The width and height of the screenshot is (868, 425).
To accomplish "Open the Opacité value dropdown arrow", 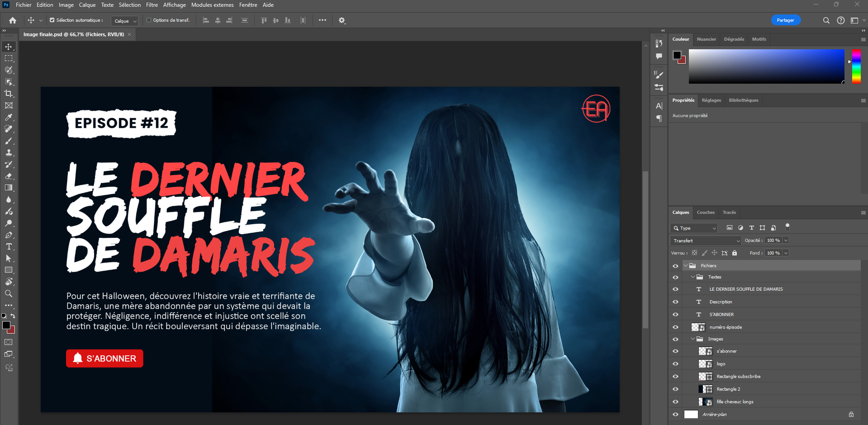I will pyautogui.click(x=786, y=241).
